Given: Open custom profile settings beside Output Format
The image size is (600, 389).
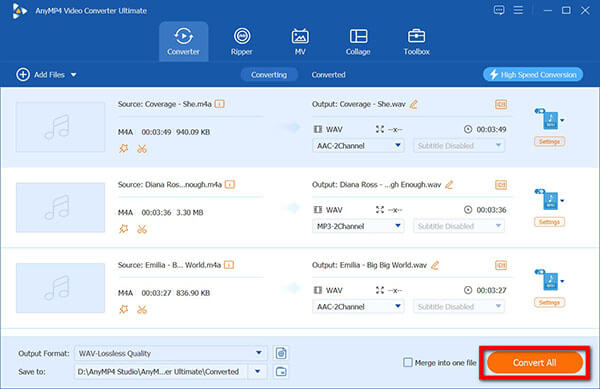Looking at the screenshot, I should click(x=281, y=353).
